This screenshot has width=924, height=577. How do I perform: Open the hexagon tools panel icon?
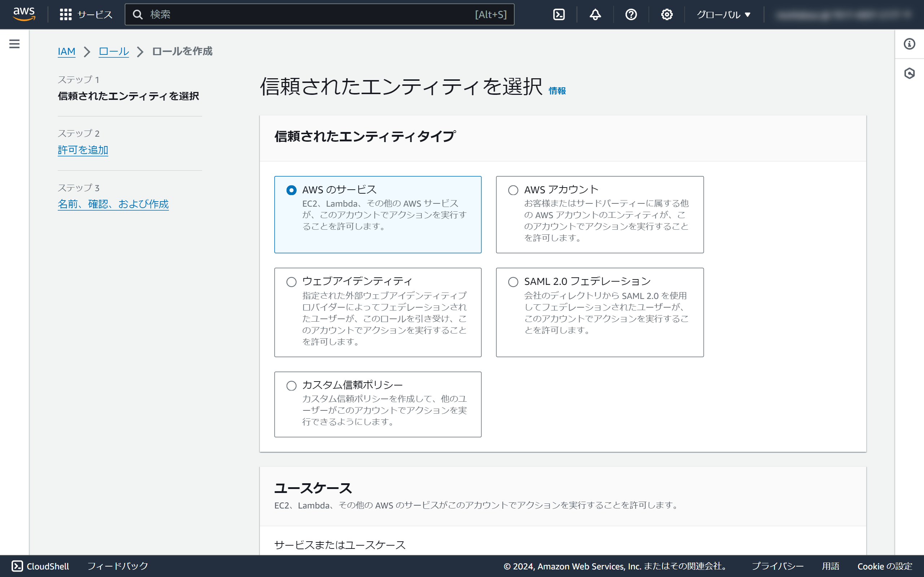[x=909, y=73]
